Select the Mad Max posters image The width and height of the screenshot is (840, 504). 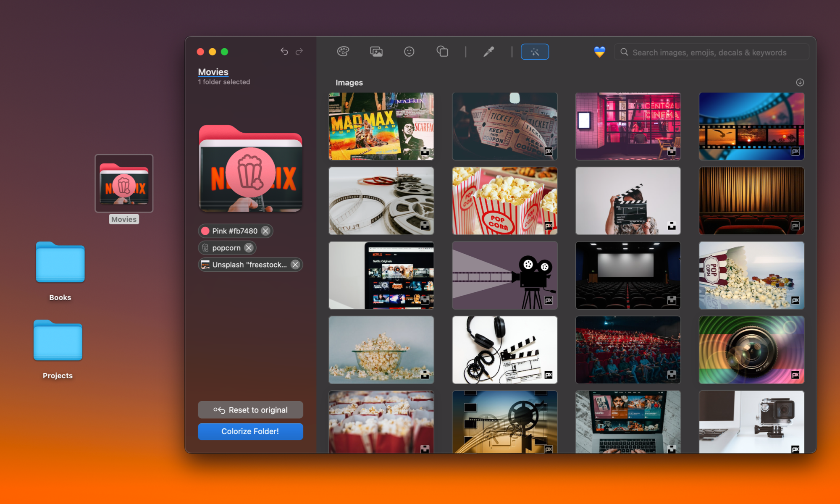click(x=381, y=126)
